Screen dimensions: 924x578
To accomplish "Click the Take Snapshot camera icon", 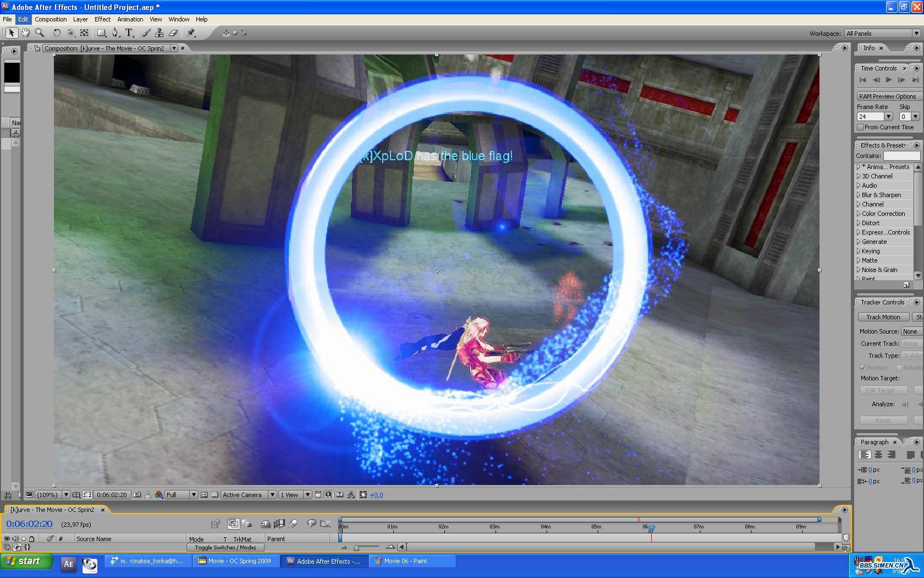I will (x=137, y=495).
